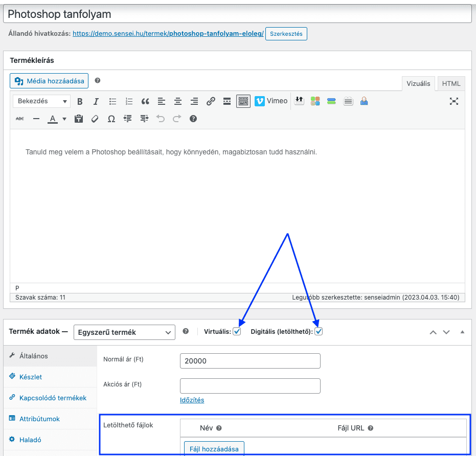
Task: Click the 'Szavak száma: 11' word count
Action: pos(40,298)
